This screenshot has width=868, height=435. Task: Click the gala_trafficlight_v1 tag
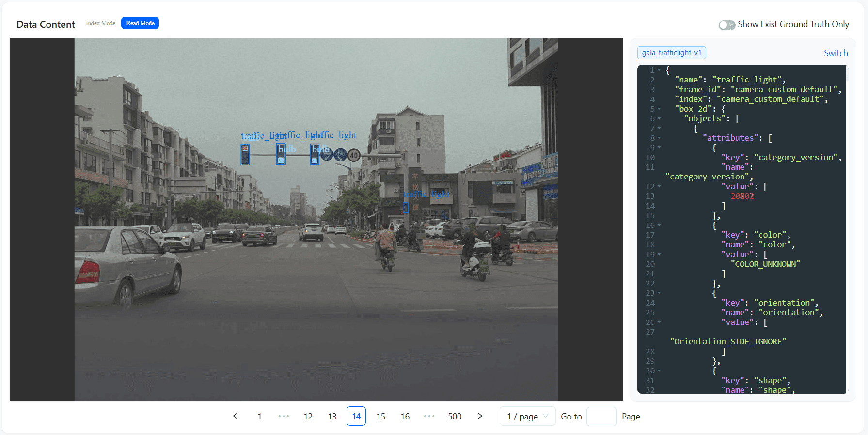tap(671, 53)
